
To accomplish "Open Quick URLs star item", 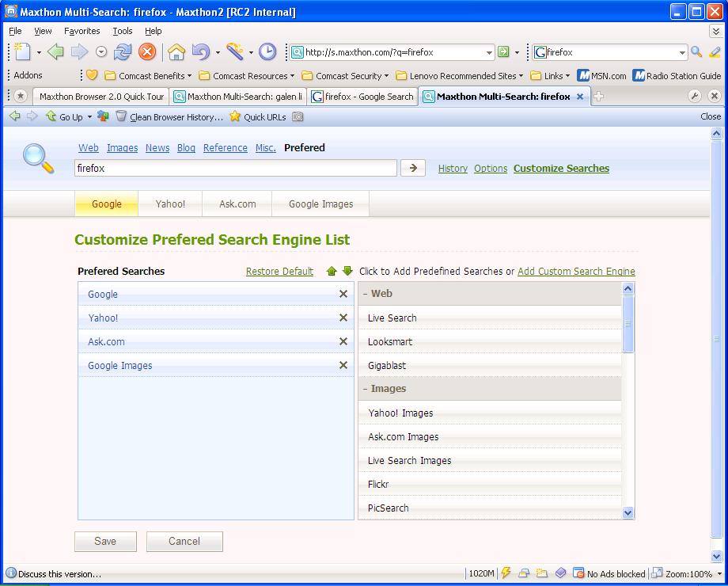I will [x=258, y=116].
